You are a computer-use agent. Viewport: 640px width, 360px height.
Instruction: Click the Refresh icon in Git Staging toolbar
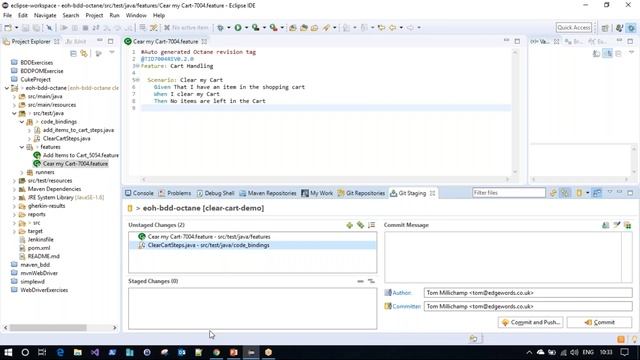click(x=553, y=193)
